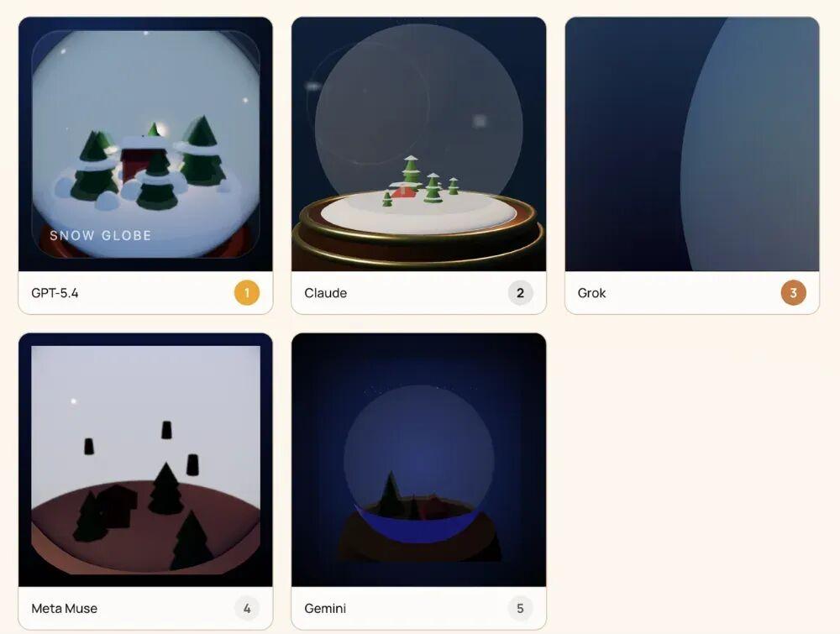Click the Gemini model label
The height and width of the screenshot is (634, 840).
click(x=325, y=608)
